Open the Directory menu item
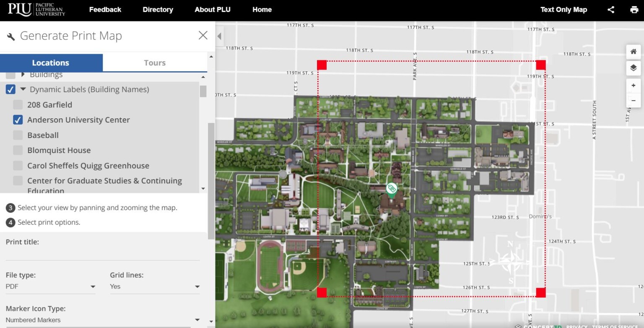644x328 pixels. [158, 9]
